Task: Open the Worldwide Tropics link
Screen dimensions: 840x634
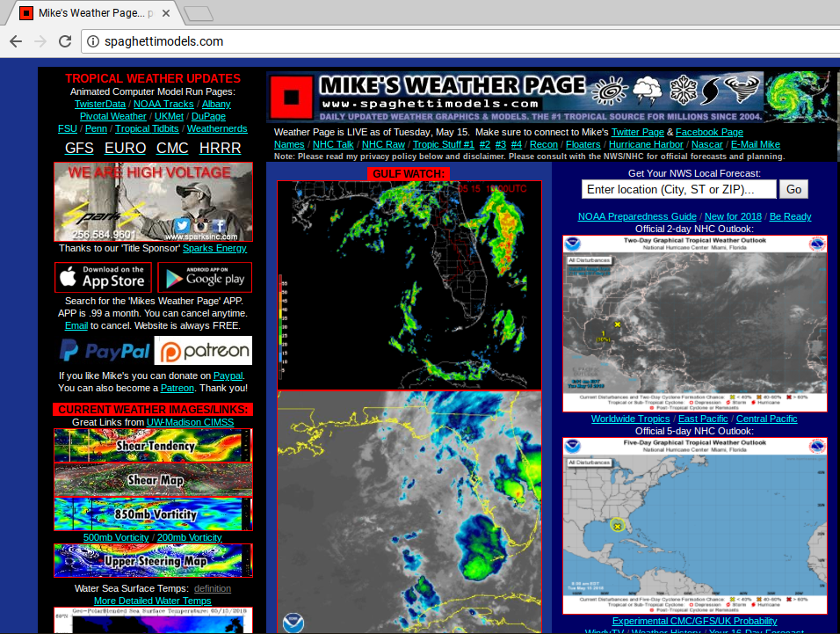Action: pos(631,419)
